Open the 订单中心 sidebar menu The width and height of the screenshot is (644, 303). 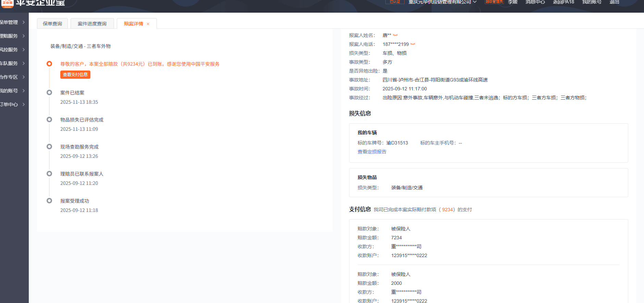(13, 104)
